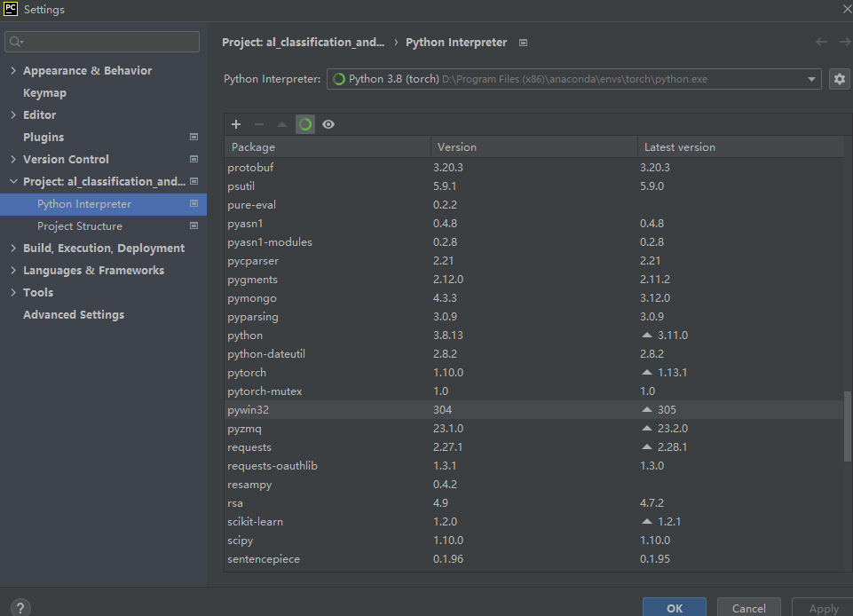Toggle the early releases eye icon

[328, 124]
